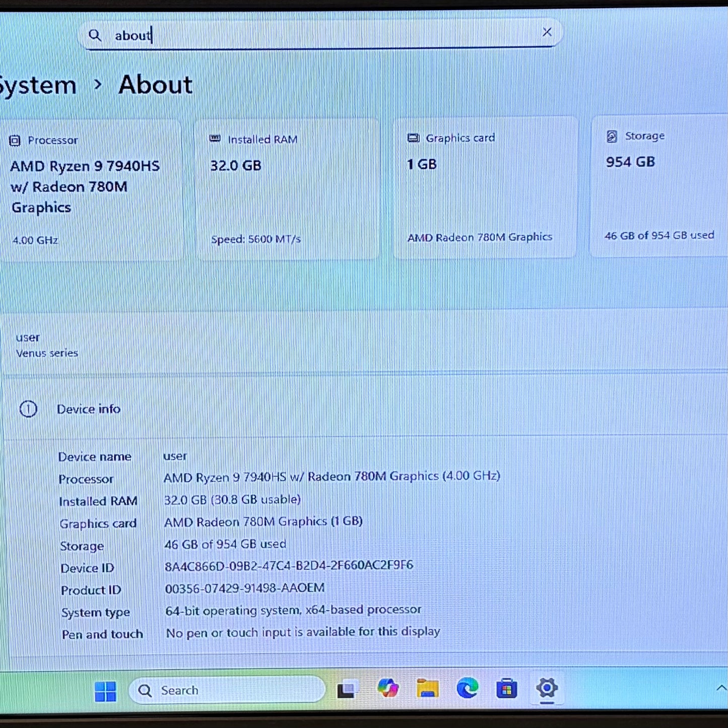Screen dimensions: 728x728
Task: Click the Settings gear on the taskbar
Action: point(547,687)
